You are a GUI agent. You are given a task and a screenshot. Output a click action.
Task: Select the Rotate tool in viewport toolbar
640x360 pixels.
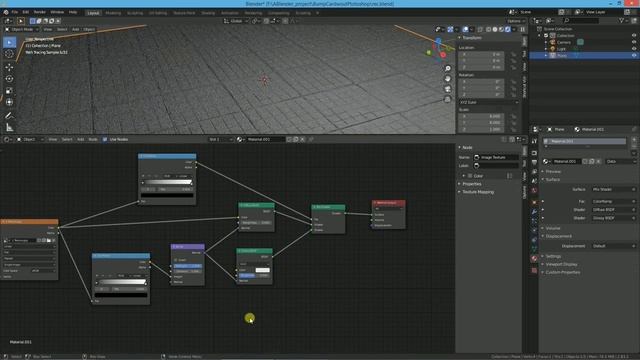(9, 79)
